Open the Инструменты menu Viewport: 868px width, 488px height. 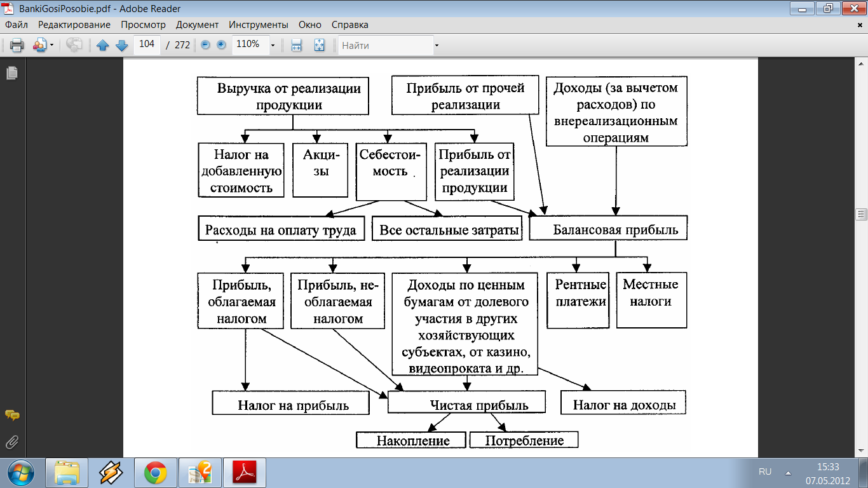point(259,25)
